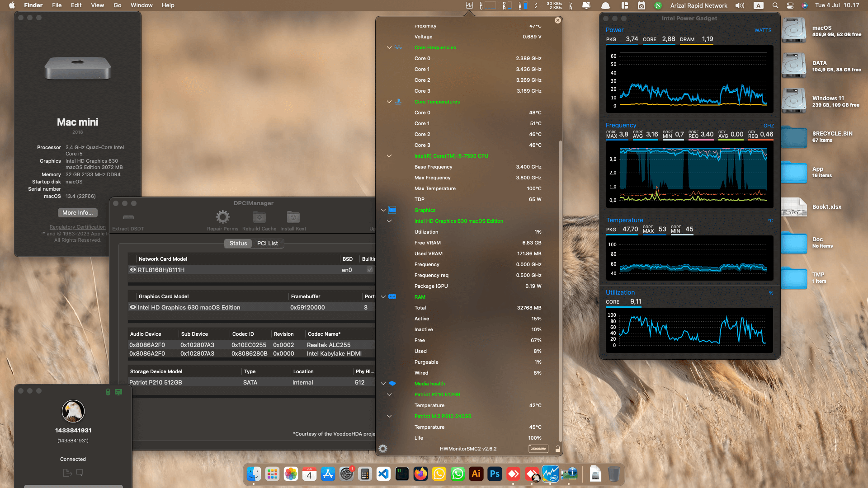
Task: Open the macOS drive on desktop
Action: pos(794,30)
